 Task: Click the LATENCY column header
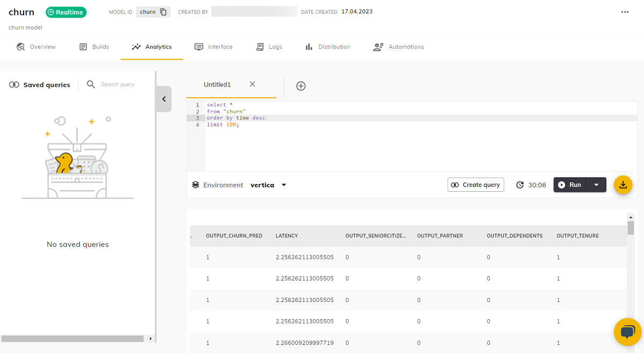(x=287, y=236)
